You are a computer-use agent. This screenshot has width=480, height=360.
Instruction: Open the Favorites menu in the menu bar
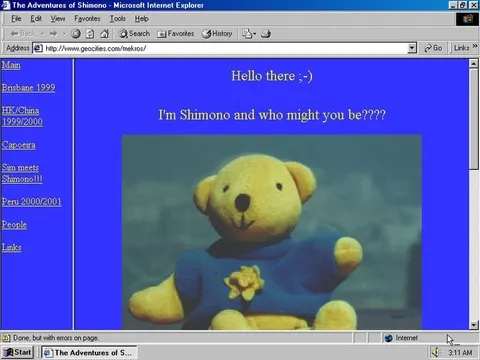click(87, 19)
